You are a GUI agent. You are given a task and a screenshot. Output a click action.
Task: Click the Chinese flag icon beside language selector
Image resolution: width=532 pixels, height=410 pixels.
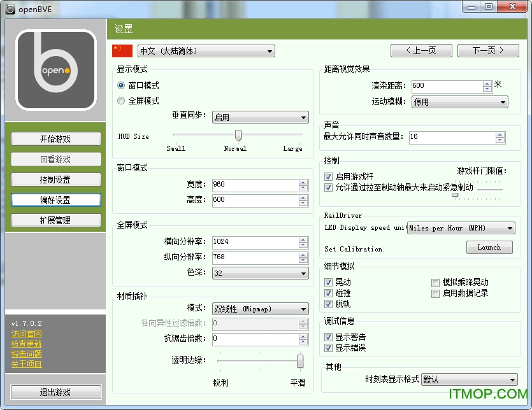[121, 51]
